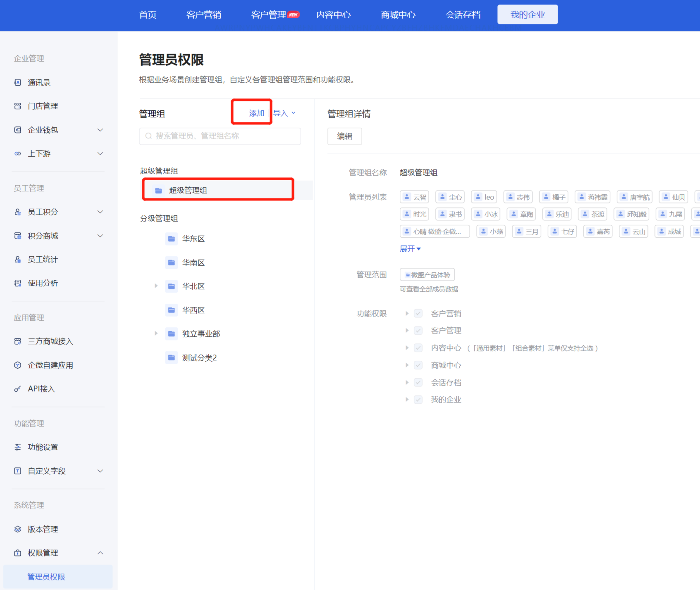
Task: Open the 导入 dropdown
Action: click(284, 113)
